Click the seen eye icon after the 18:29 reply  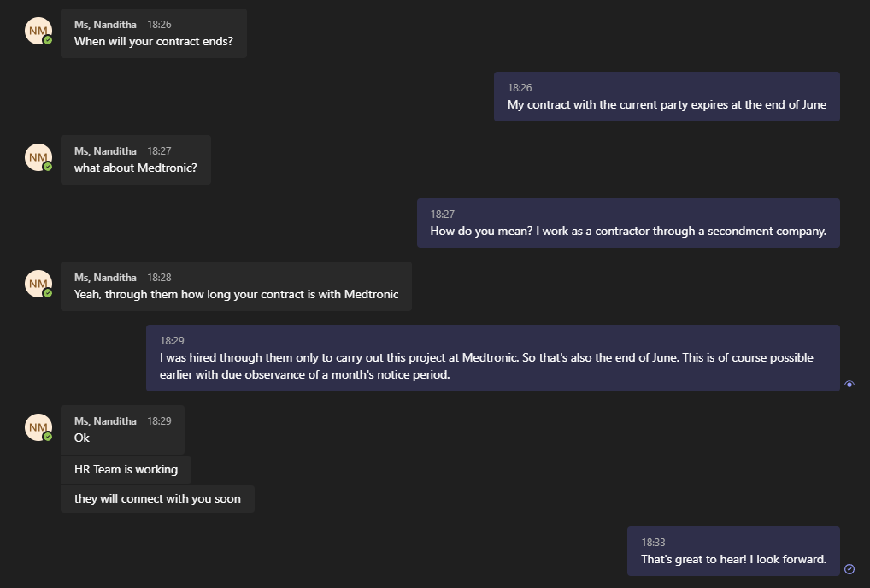pyautogui.click(x=849, y=385)
